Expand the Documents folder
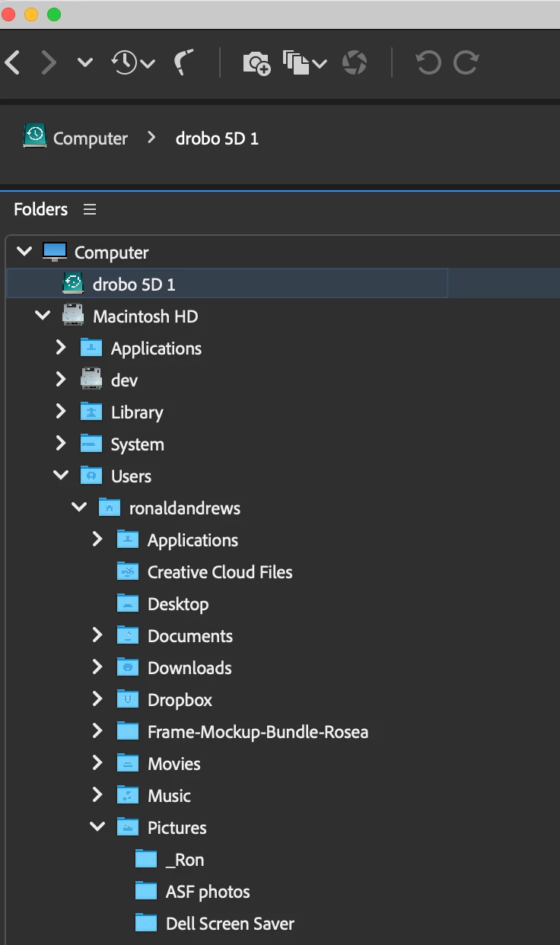The image size is (560, 945). click(x=97, y=635)
